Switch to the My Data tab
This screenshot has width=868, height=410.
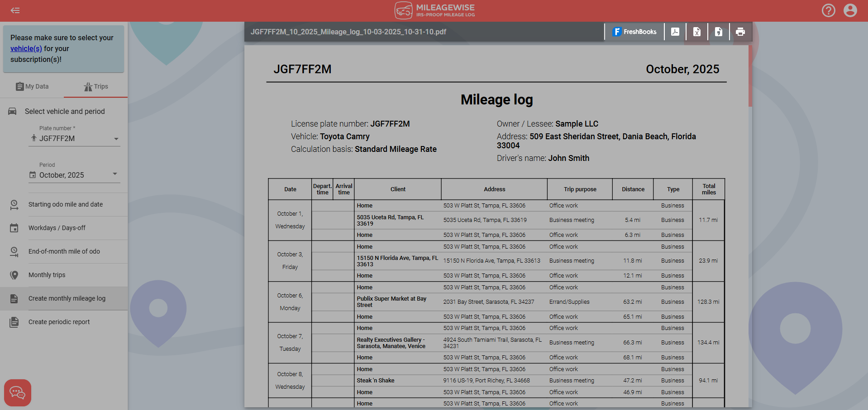(32, 86)
